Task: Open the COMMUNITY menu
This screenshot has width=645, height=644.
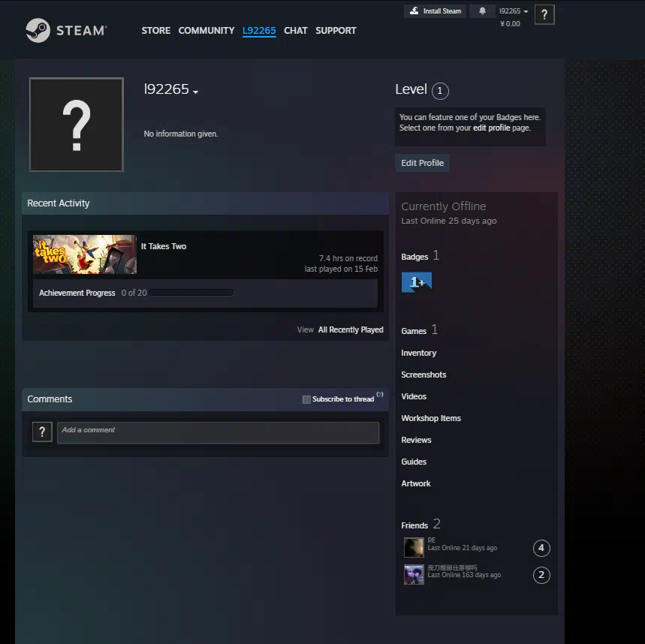Action: [206, 31]
